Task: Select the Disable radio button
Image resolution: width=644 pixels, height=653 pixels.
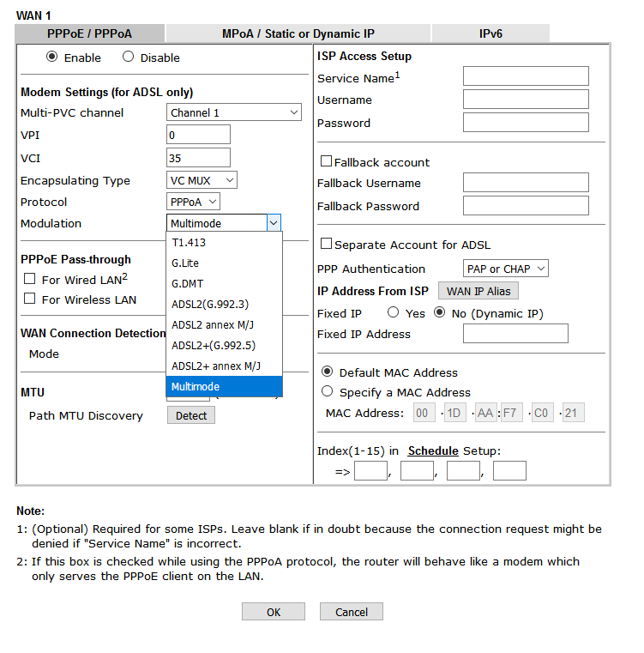Action: tap(129, 57)
